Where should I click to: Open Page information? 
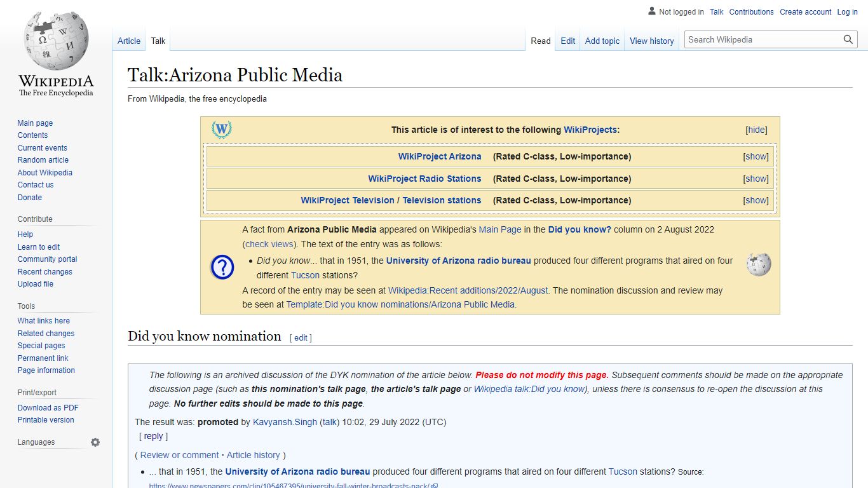click(x=46, y=370)
